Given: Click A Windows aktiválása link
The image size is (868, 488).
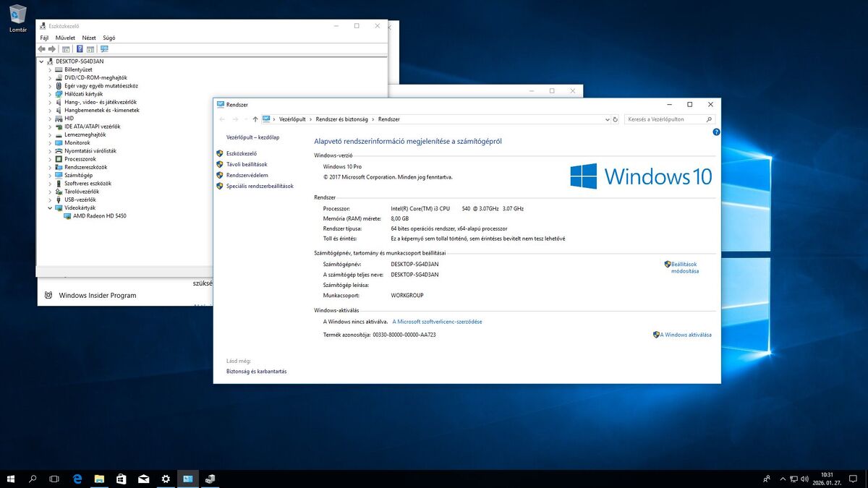Looking at the screenshot, I should (x=686, y=335).
